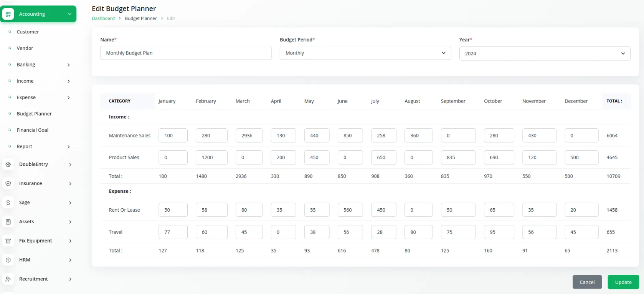Click the Name field Monthly Budget Plan
This screenshot has height=294, width=644.
[186, 53]
